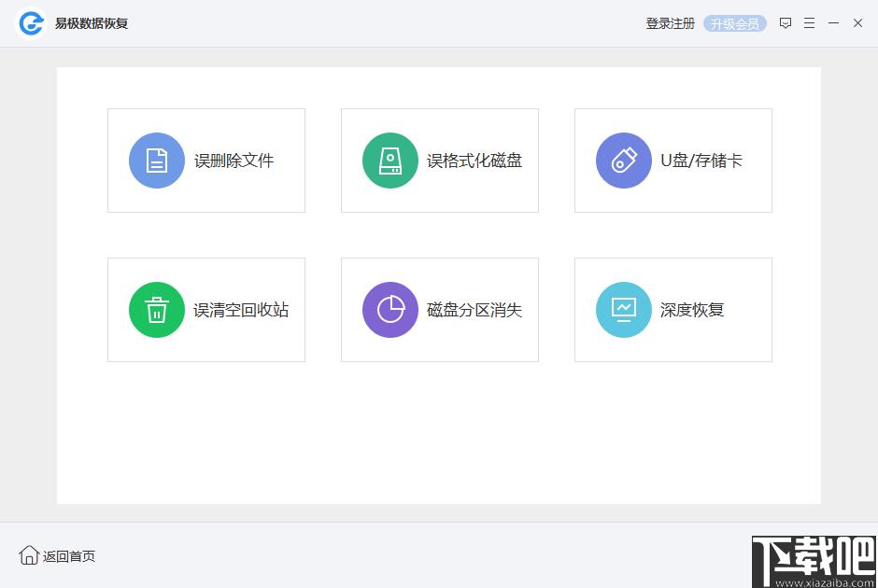Select 深度恢复 recovery option
The height and width of the screenshot is (588, 878).
tap(673, 310)
